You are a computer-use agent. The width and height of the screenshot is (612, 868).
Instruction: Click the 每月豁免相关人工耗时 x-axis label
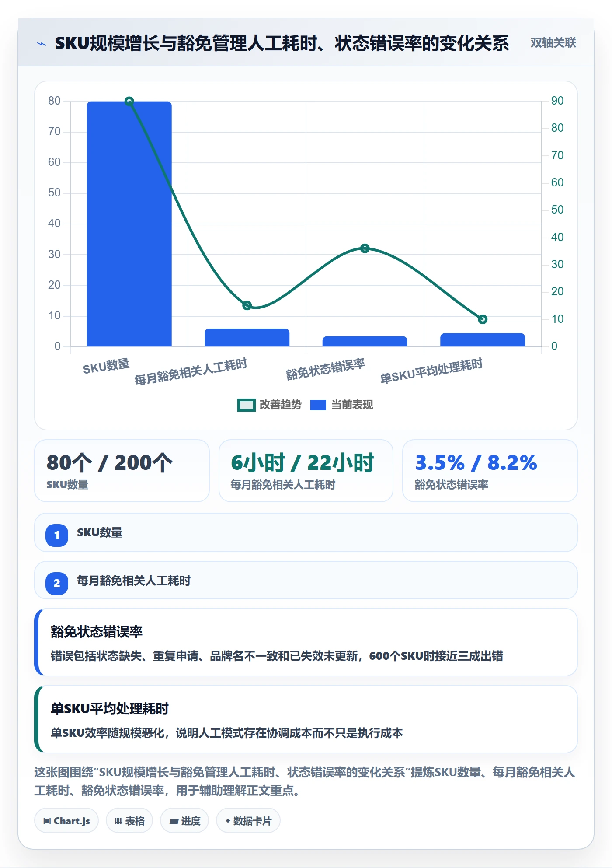pyautogui.click(x=191, y=372)
